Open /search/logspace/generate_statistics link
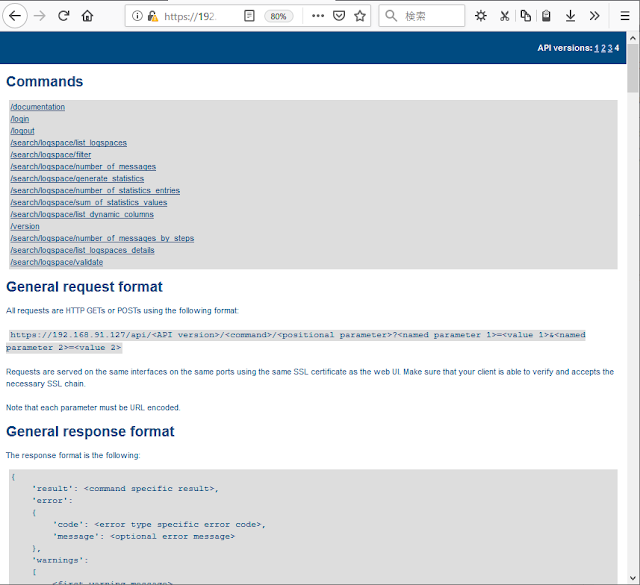The image size is (640, 585). click(77, 178)
